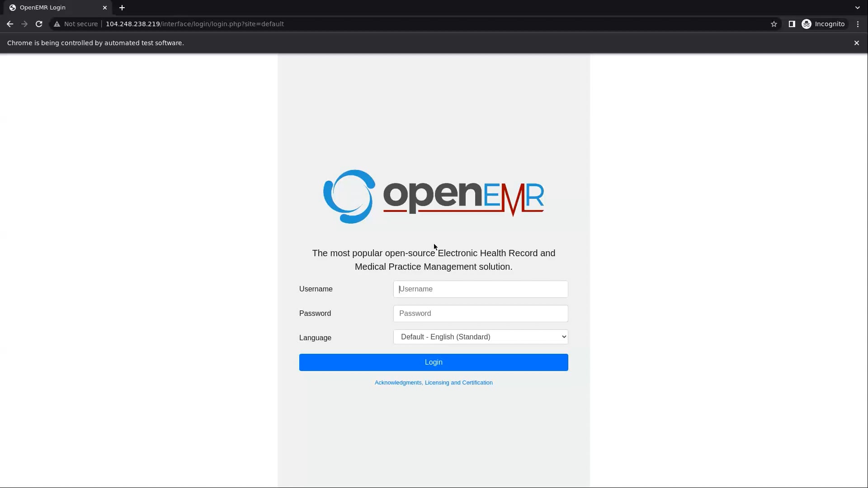The height and width of the screenshot is (488, 868).
Task: Open the Language dropdown
Action: 481,337
